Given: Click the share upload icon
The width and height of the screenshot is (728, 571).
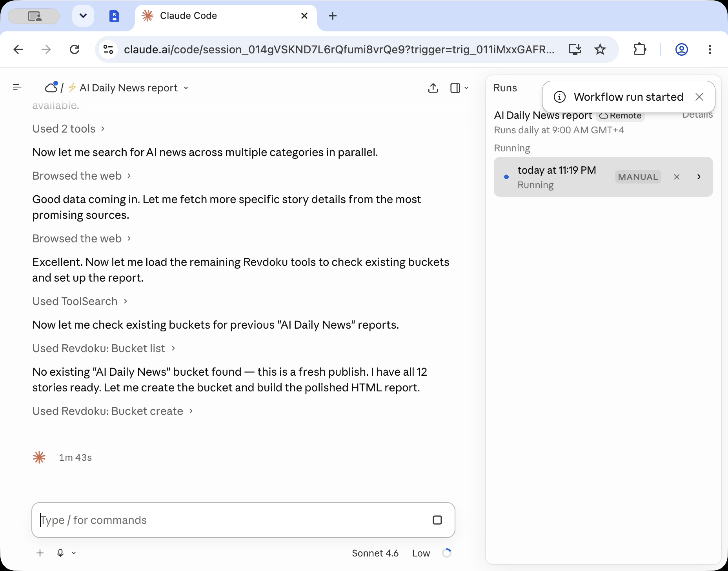Looking at the screenshot, I should pyautogui.click(x=433, y=88).
